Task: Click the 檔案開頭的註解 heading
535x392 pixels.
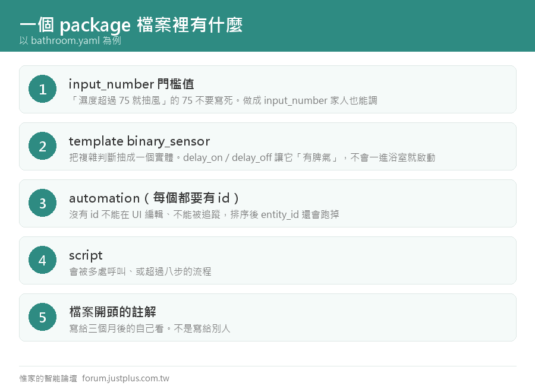Action: [x=112, y=312]
